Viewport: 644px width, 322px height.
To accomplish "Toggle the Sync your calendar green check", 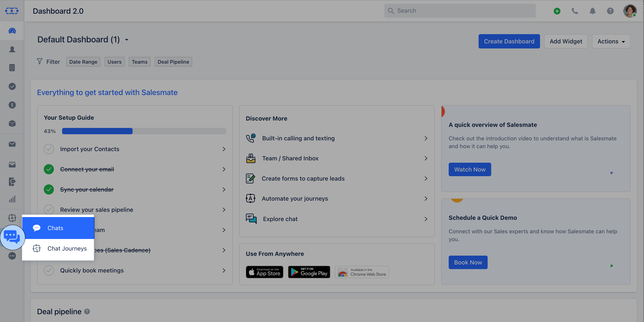I will [49, 189].
